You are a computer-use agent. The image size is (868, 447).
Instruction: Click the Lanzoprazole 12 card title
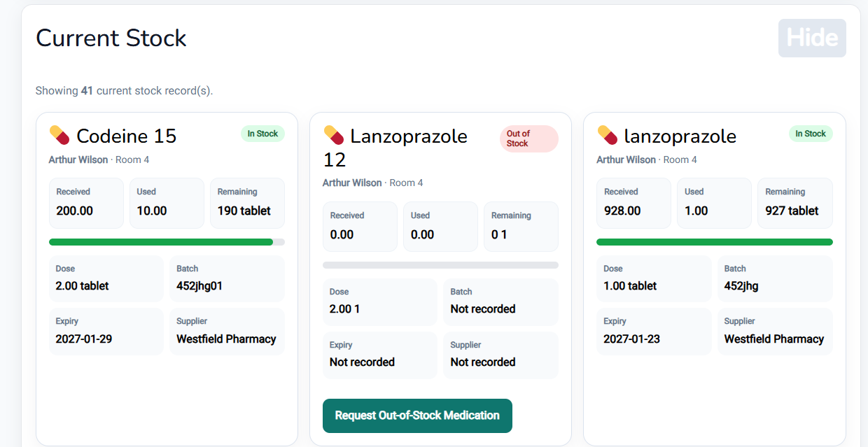395,148
